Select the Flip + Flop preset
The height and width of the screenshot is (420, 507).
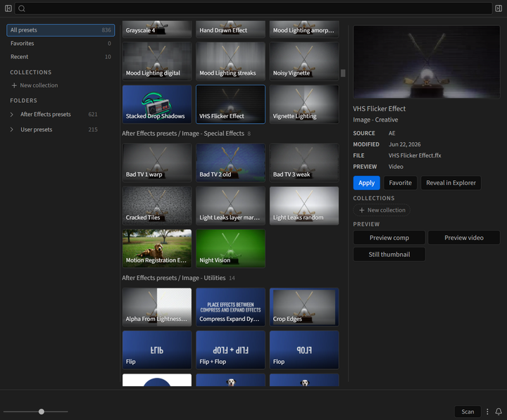click(x=230, y=350)
